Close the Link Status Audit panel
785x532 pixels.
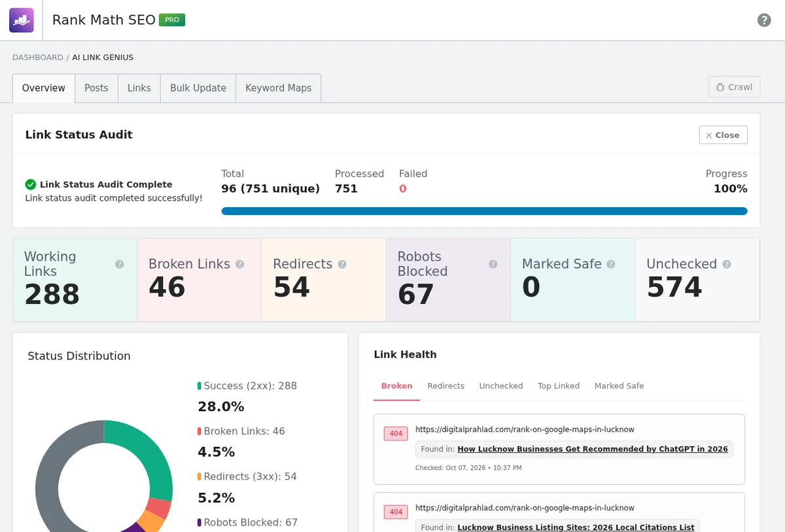(x=723, y=135)
